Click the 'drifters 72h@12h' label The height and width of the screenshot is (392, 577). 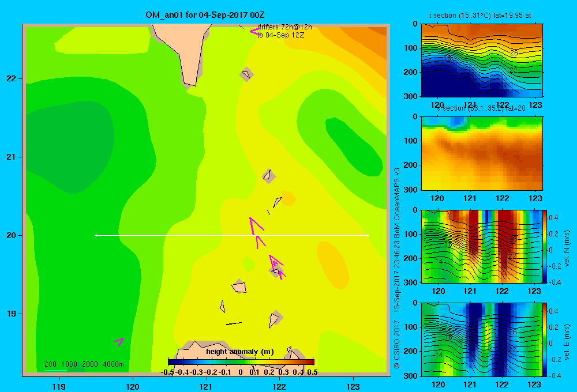(x=284, y=27)
